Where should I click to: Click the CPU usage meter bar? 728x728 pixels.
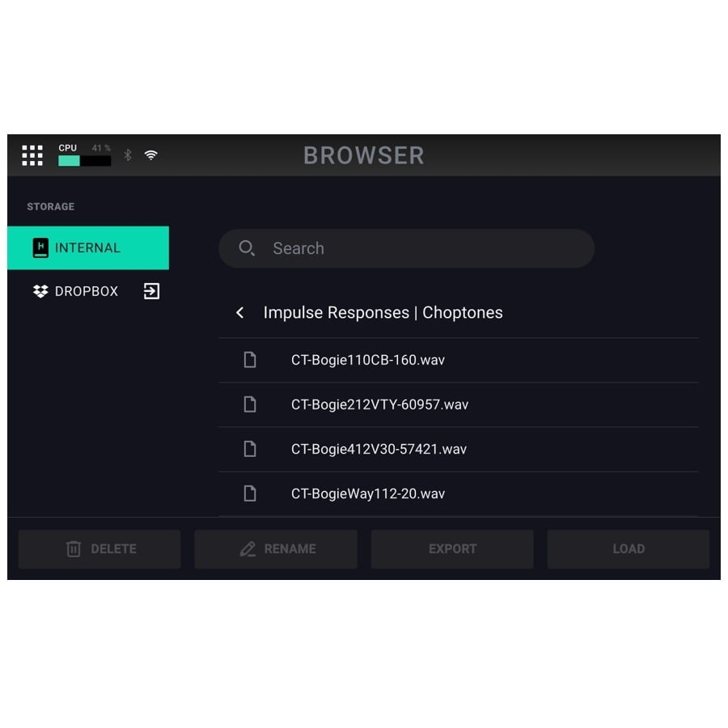tap(84, 161)
